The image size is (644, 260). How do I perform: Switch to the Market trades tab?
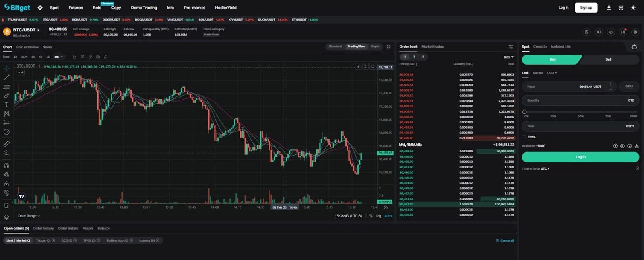(x=432, y=47)
